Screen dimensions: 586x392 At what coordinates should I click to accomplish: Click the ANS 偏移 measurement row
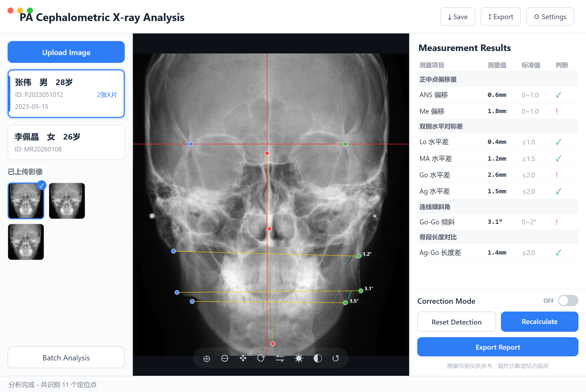tap(498, 95)
